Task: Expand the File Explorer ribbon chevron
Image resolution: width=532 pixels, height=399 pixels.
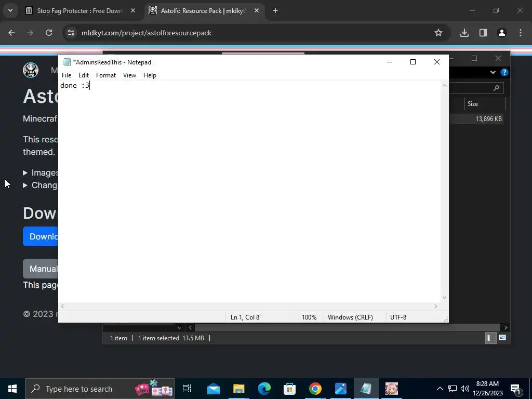Action: (x=493, y=72)
